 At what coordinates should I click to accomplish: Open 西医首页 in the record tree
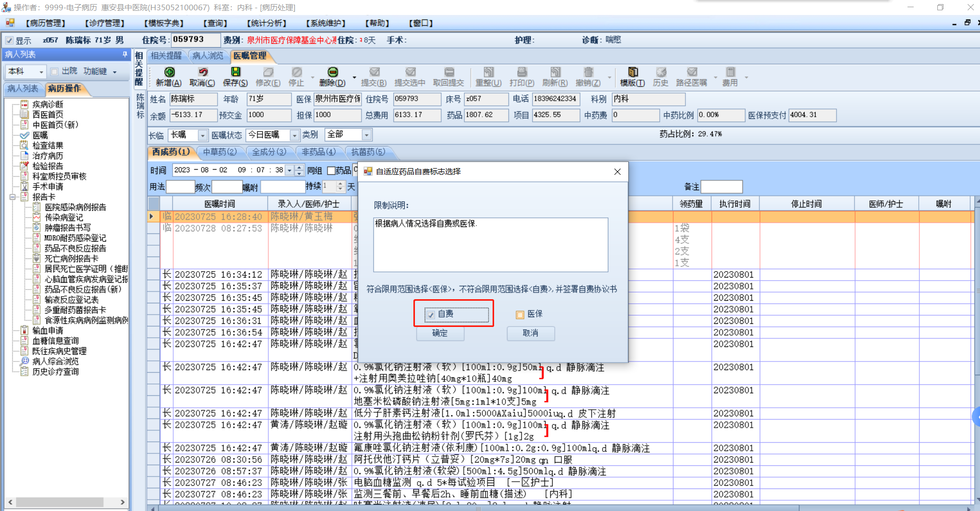tap(48, 115)
